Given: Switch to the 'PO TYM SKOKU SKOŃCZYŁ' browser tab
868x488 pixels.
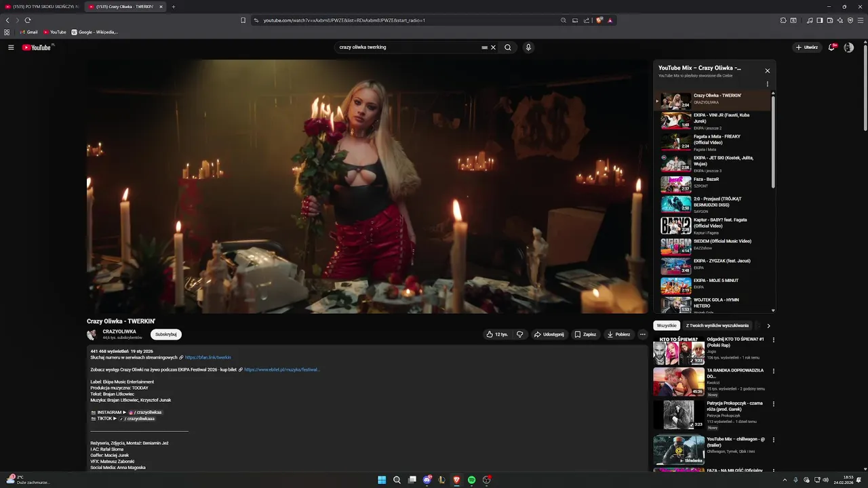Looking at the screenshot, I should coord(42,7).
